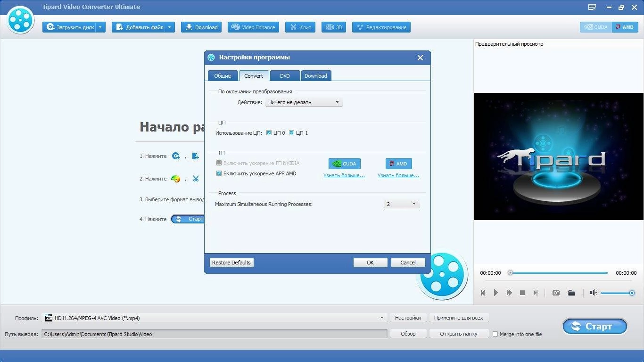Open the Действие dropdown list

coord(304,102)
